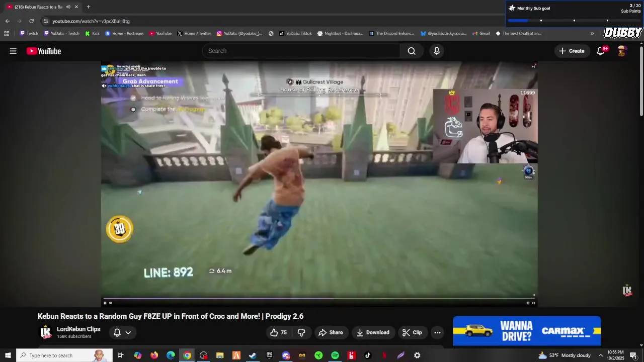
Task: Expand the system tray hidden icons
Action: point(600,355)
